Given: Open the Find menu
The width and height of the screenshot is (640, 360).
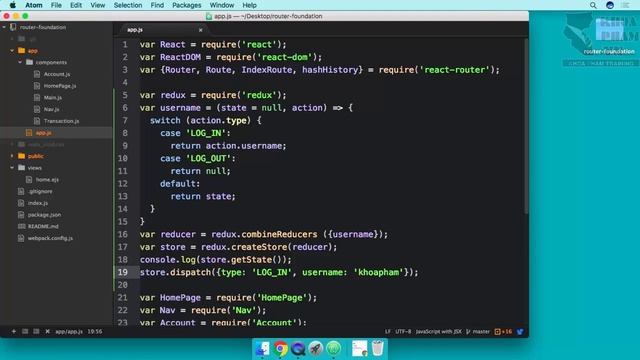Looking at the screenshot, I should [x=157, y=5].
